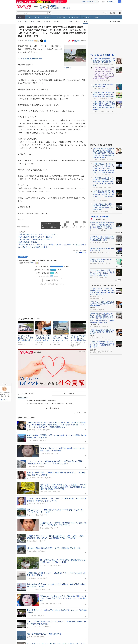This screenshot has width=138, height=644.
Task: Select the エキスパート tab
Action: click(x=48, y=17)
